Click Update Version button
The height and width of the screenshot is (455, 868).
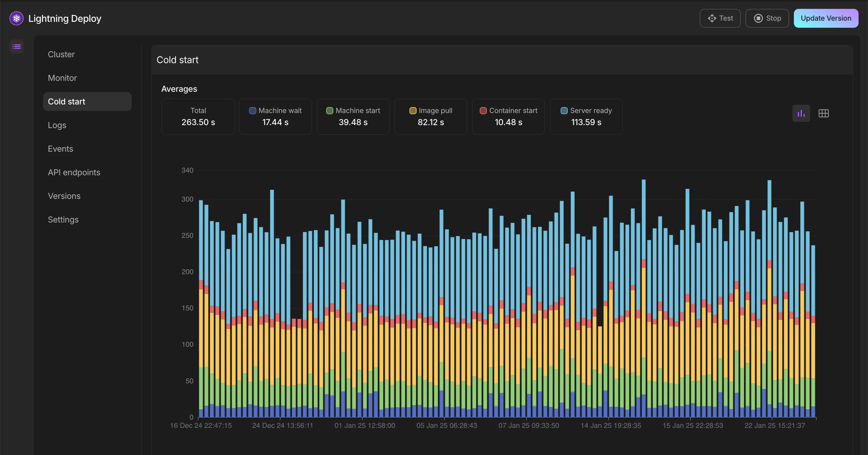tap(826, 18)
